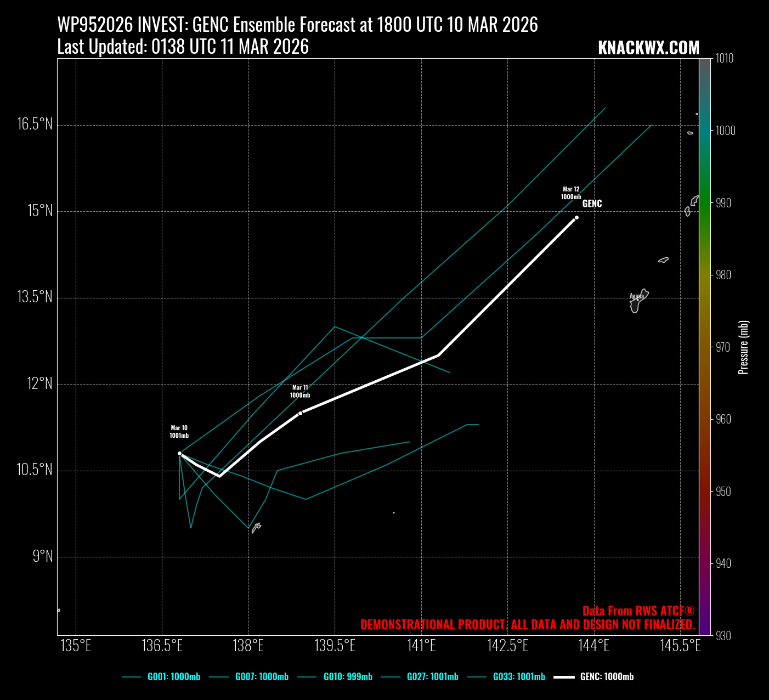Image resolution: width=769 pixels, height=700 pixels.
Task: Click the Mar 10 track start marker
Action: point(179,453)
